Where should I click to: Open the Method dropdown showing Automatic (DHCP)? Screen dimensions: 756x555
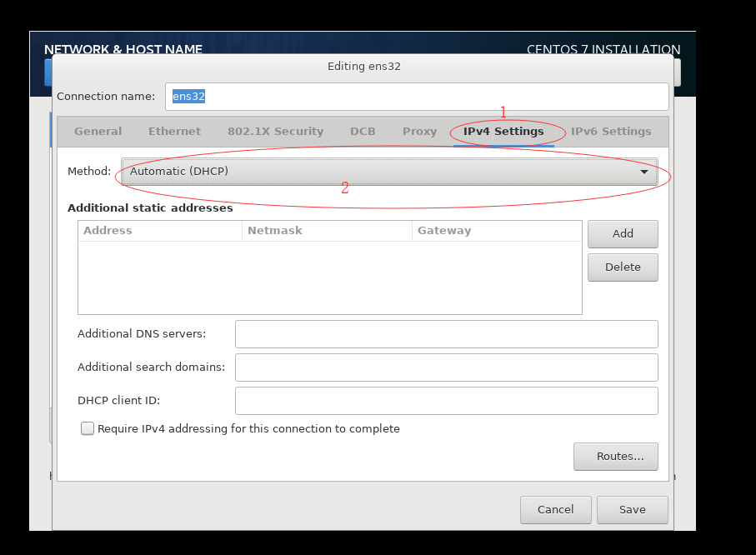pyautogui.click(x=389, y=171)
